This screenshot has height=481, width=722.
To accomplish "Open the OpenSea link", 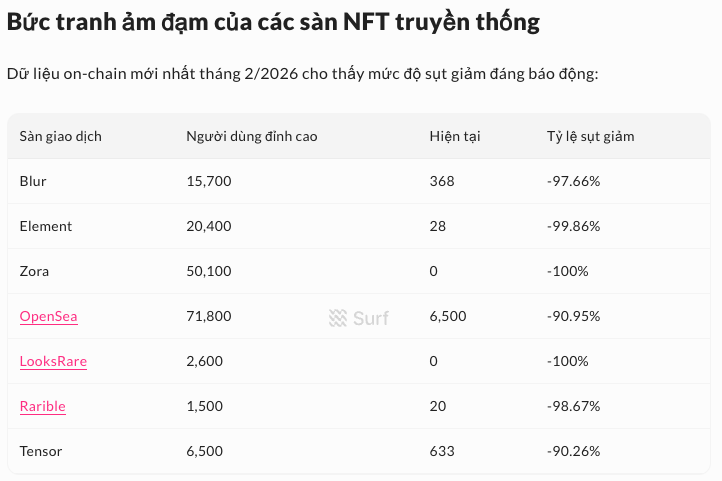I will click(48, 317).
